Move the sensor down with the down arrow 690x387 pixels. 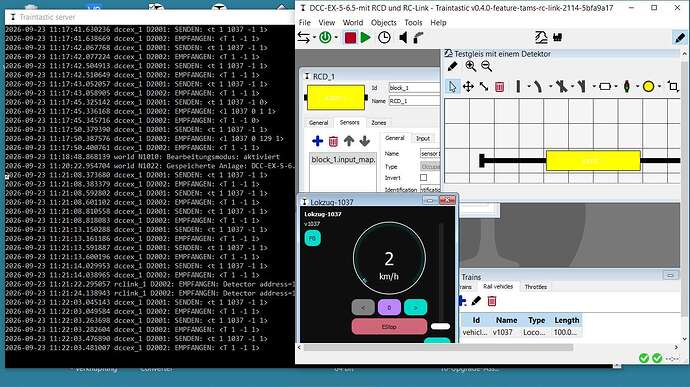click(x=364, y=141)
